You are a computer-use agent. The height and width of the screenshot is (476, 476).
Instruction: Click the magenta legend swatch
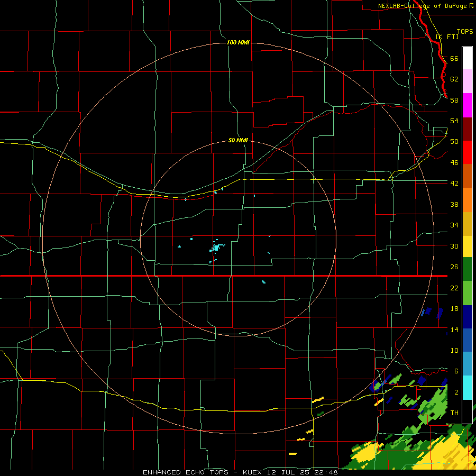[x=467, y=105]
